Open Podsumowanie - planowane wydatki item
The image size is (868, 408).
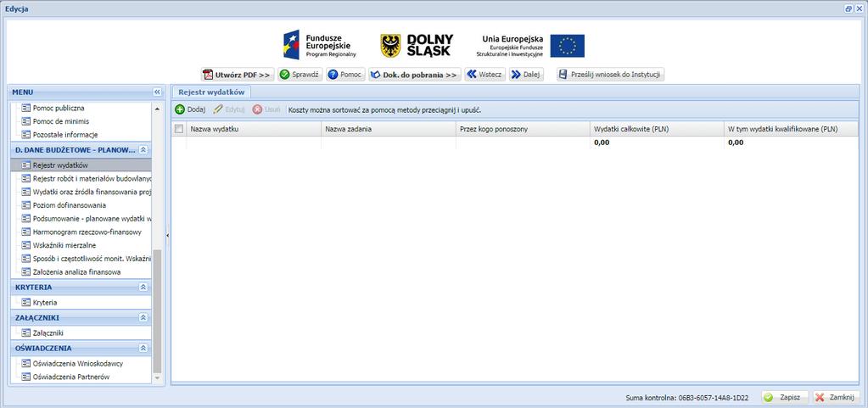86,218
